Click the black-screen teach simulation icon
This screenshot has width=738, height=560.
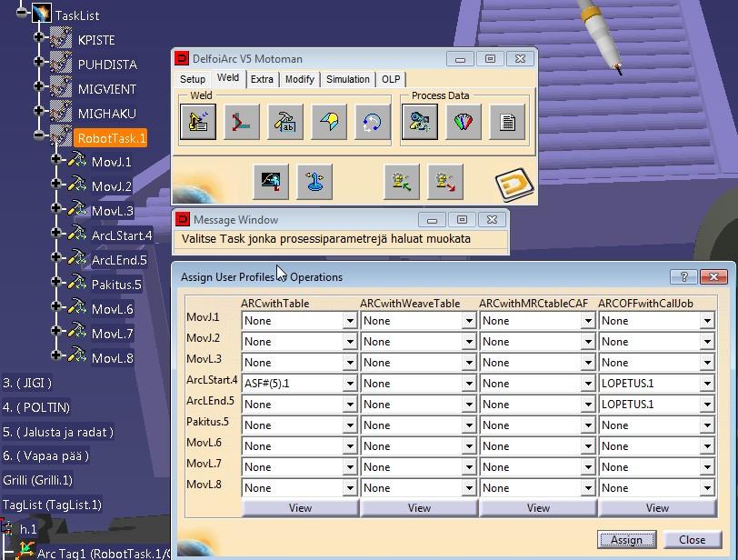click(271, 182)
